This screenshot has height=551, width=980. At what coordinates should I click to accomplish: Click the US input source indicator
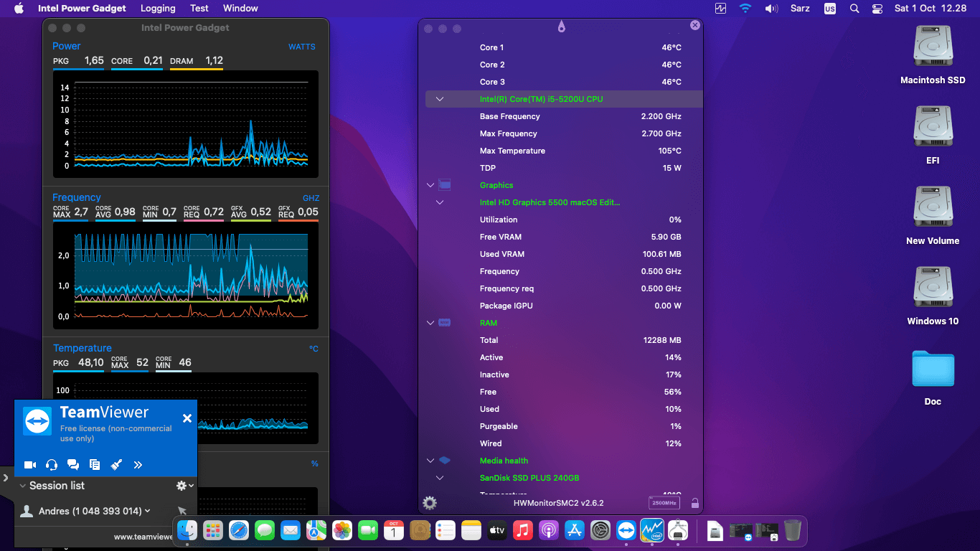click(830, 9)
